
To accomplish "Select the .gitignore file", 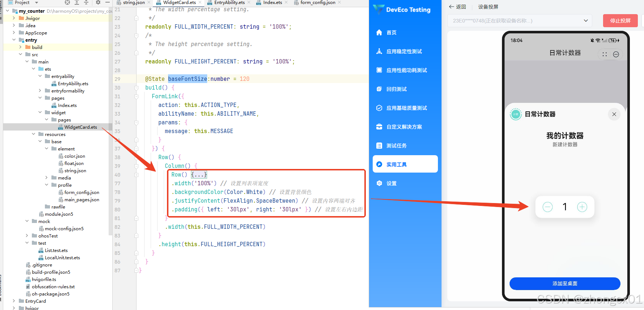I will click(42, 265).
